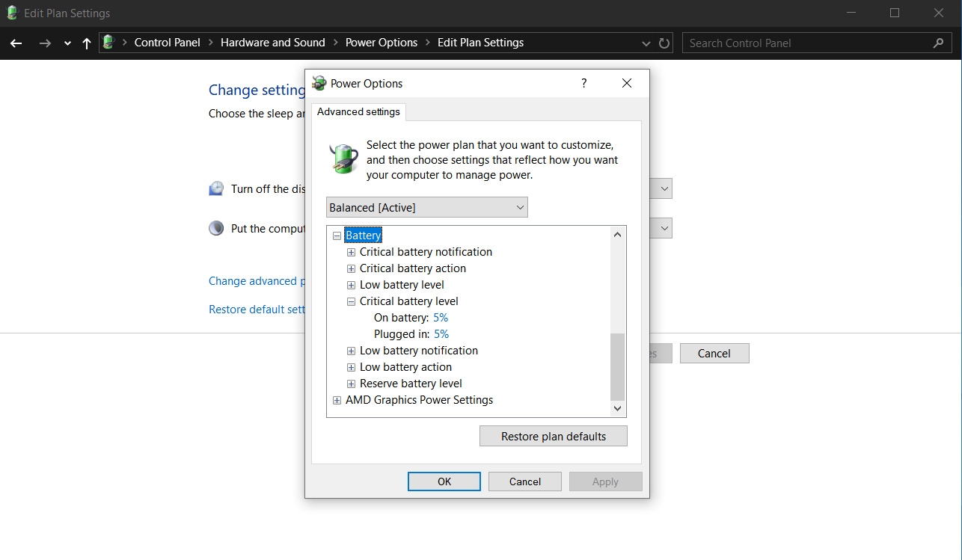Viewport: 962px width, 560px height.
Task: Click Apply in Power Options dialog
Action: tap(606, 481)
